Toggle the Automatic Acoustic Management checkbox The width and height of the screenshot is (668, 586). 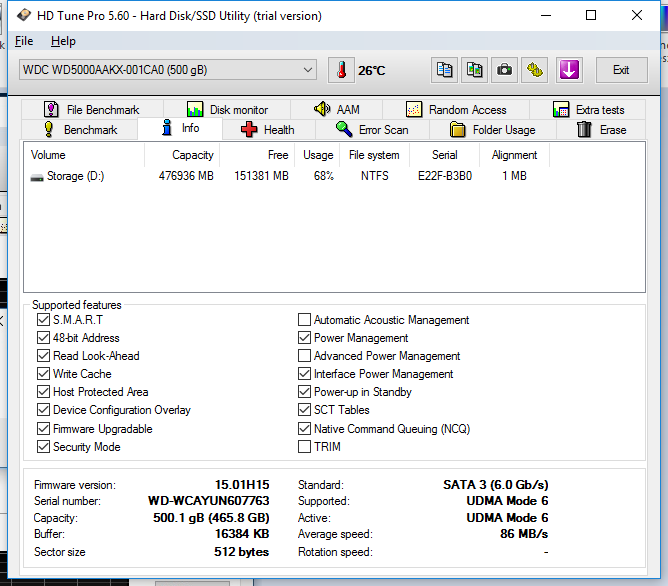(x=304, y=319)
